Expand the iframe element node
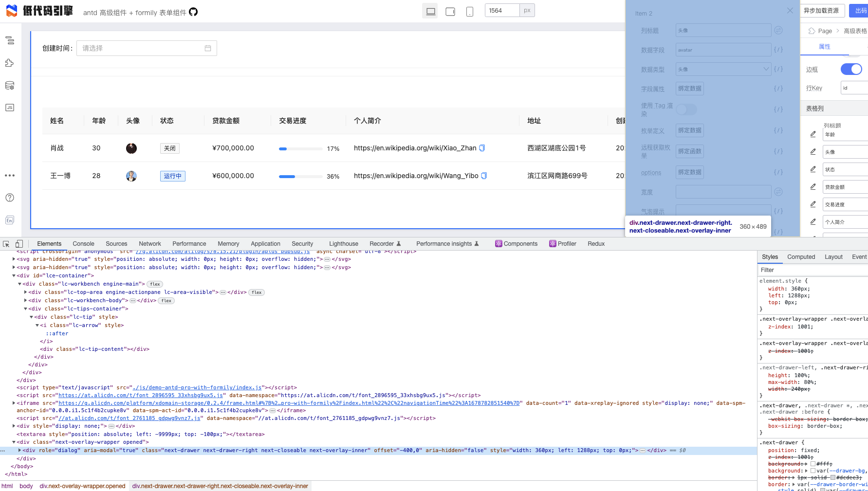 point(14,403)
